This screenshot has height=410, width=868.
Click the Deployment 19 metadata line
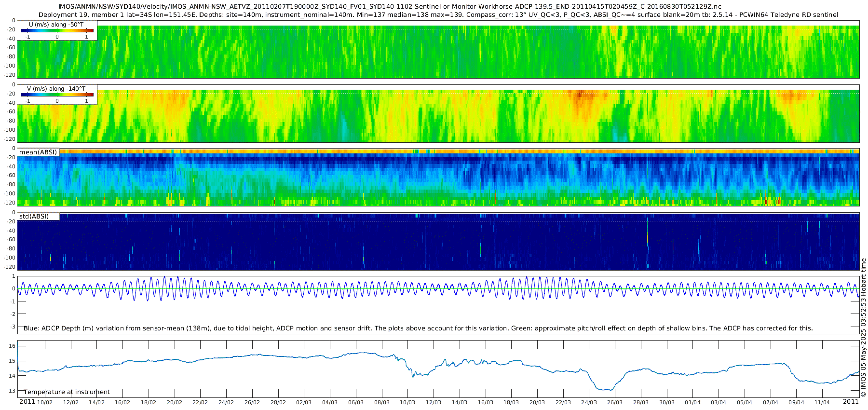(438, 15)
